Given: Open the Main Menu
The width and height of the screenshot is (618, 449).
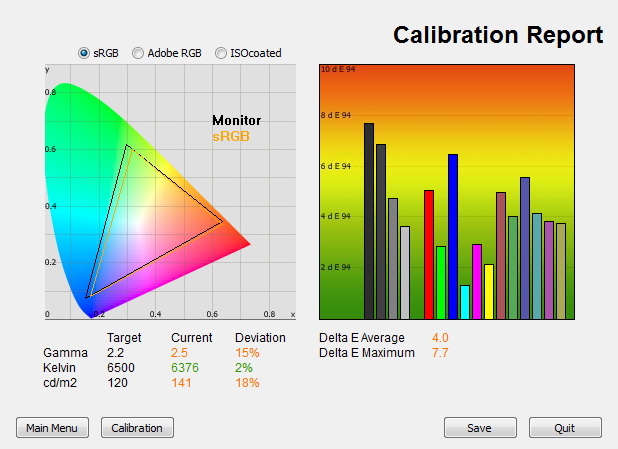Looking at the screenshot, I should pyautogui.click(x=52, y=428).
